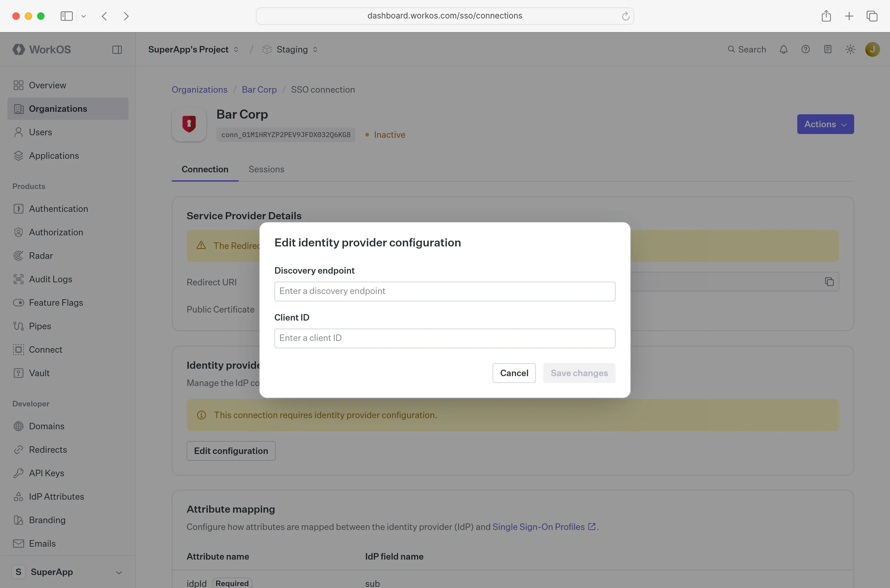The width and height of the screenshot is (890, 588).
Task: Go to Applications page
Action: 68,156
